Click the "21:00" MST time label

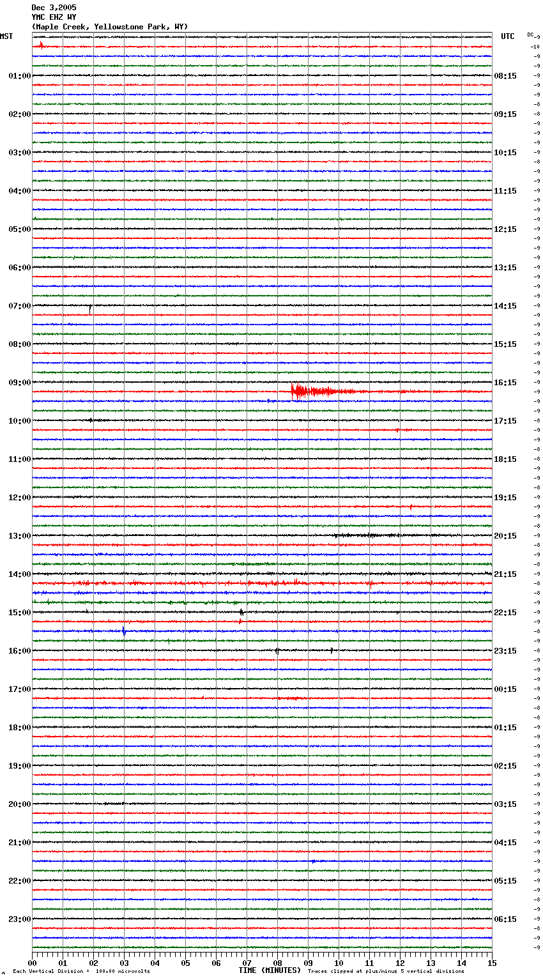[20, 843]
